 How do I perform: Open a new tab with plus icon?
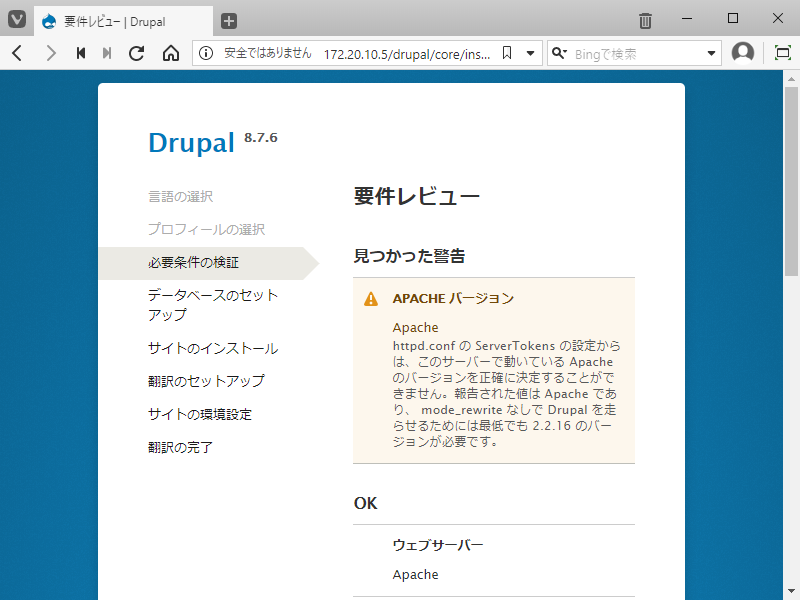(x=229, y=21)
